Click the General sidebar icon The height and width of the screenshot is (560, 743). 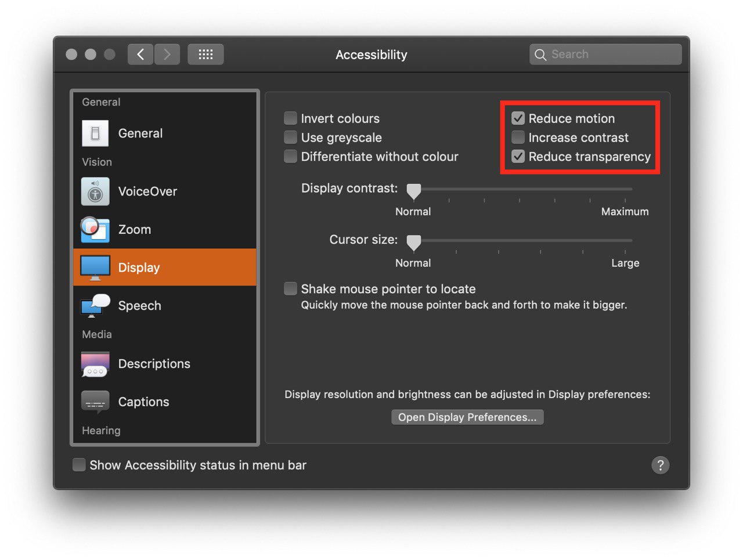coord(95,133)
